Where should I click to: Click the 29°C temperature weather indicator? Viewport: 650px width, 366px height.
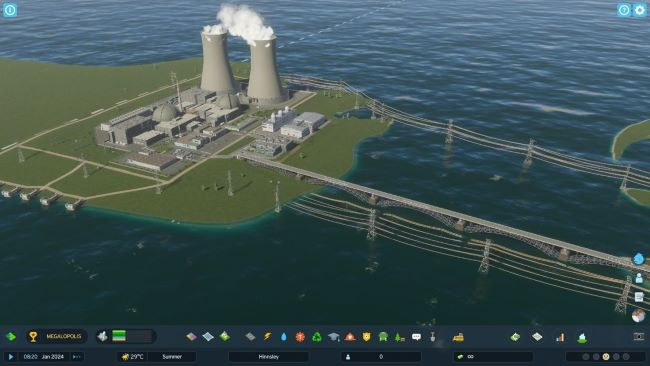[x=132, y=356]
